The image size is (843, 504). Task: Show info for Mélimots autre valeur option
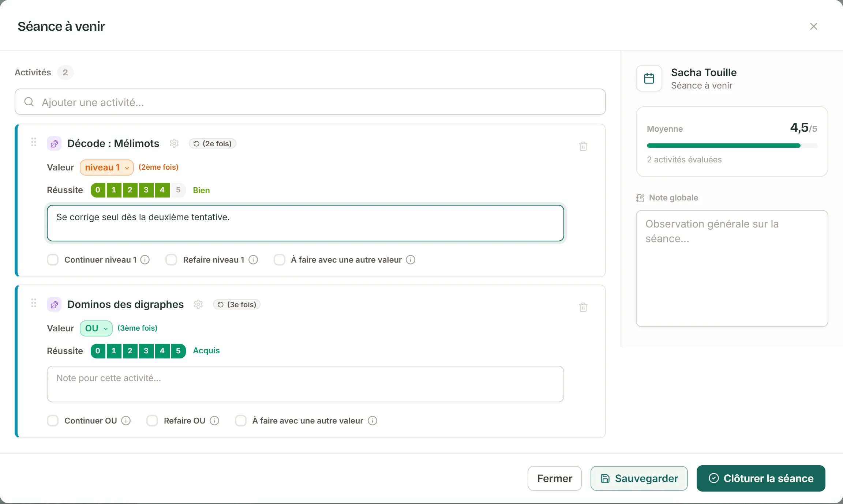point(411,260)
